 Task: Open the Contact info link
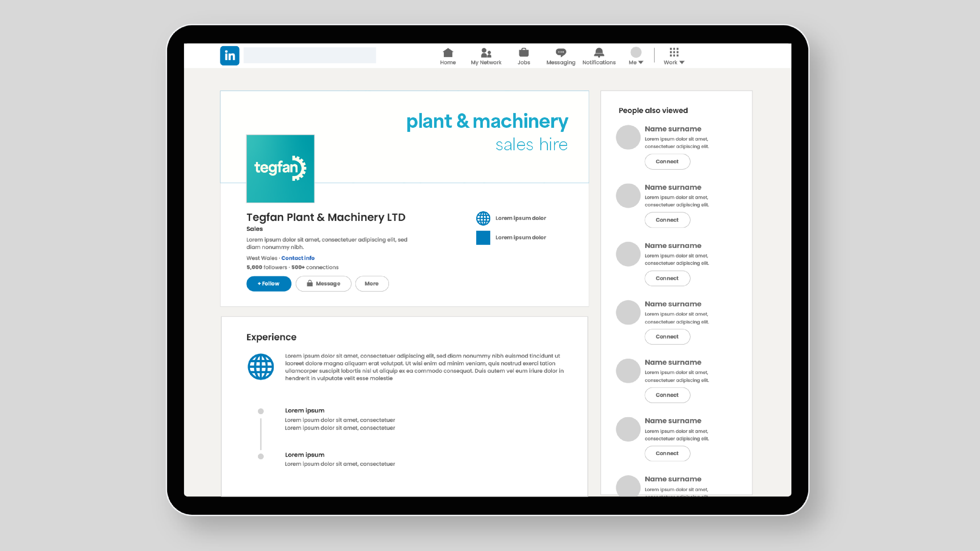click(x=298, y=258)
